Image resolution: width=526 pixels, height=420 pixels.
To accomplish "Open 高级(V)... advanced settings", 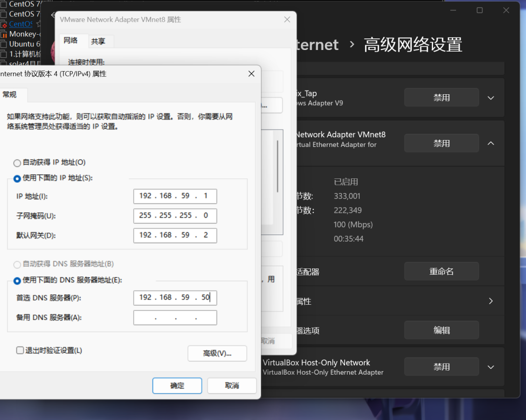I will [x=217, y=354].
